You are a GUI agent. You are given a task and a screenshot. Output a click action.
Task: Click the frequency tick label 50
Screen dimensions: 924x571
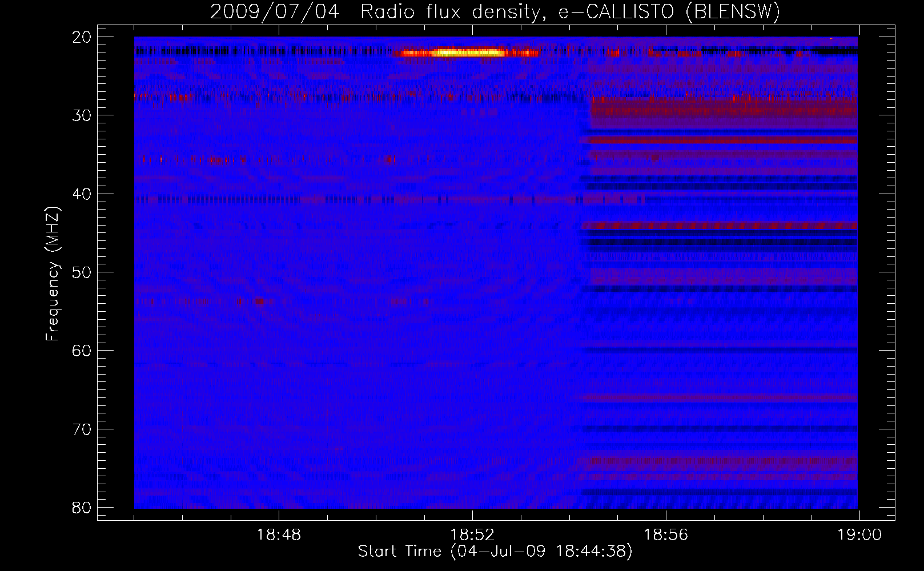[82, 272]
